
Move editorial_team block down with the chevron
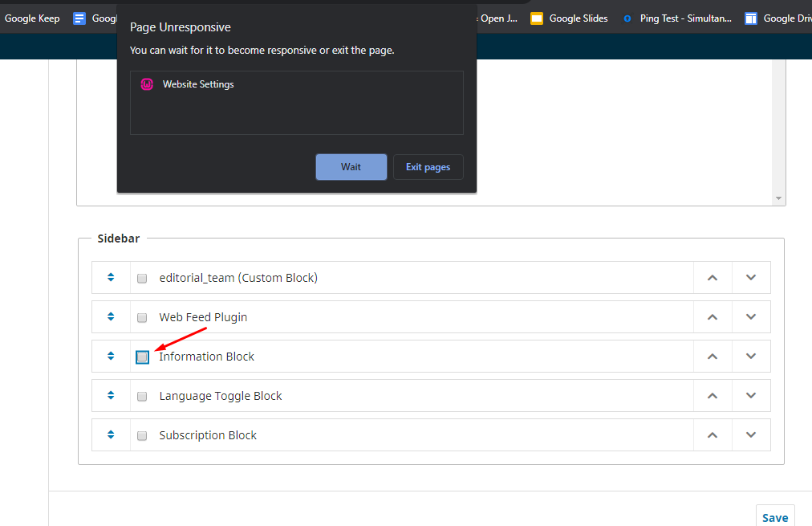click(x=751, y=277)
